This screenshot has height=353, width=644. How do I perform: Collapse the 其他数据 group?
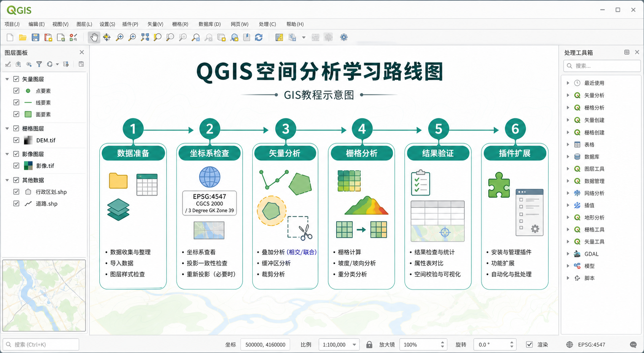7,180
